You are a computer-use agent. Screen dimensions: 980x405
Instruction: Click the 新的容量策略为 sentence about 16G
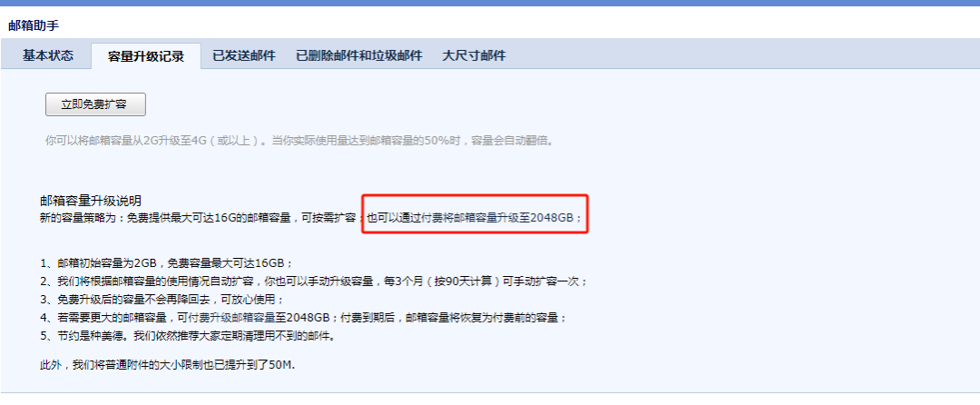pyautogui.click(x=201, y=218)
